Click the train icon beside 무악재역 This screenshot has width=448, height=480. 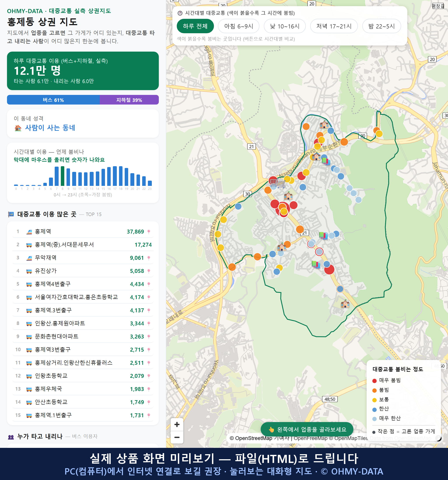click(x=29, y=258)
